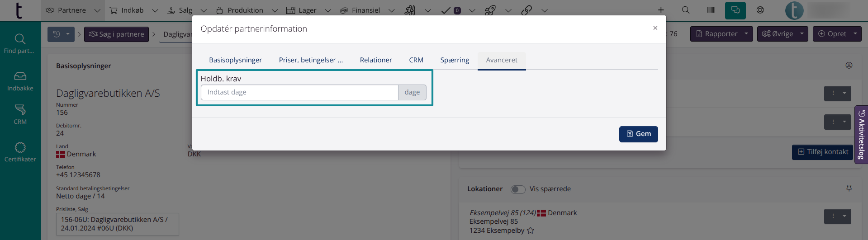Click the plus icon in top bar

tap(661, 10)
